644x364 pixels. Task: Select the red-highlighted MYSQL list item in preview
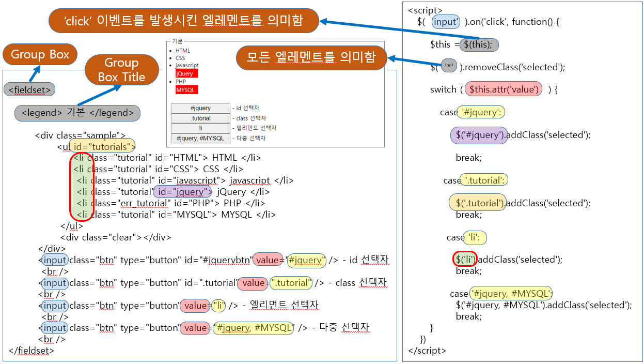[186, 90]
